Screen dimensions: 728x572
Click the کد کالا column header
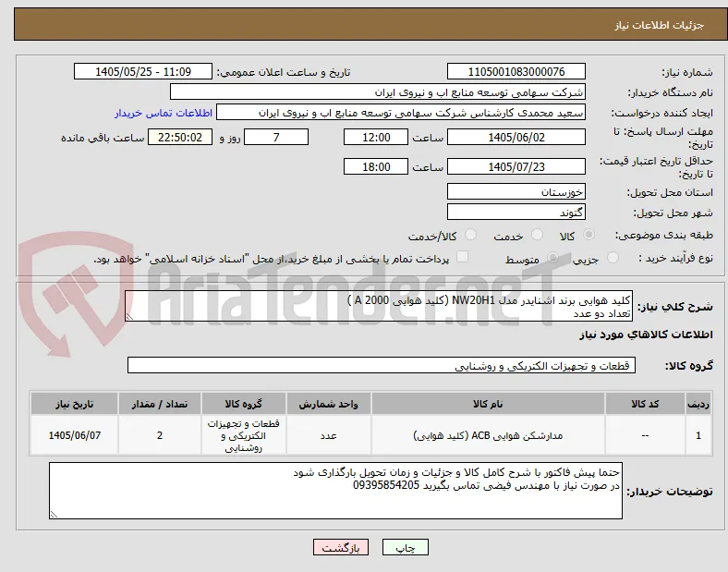coord(645,404)
